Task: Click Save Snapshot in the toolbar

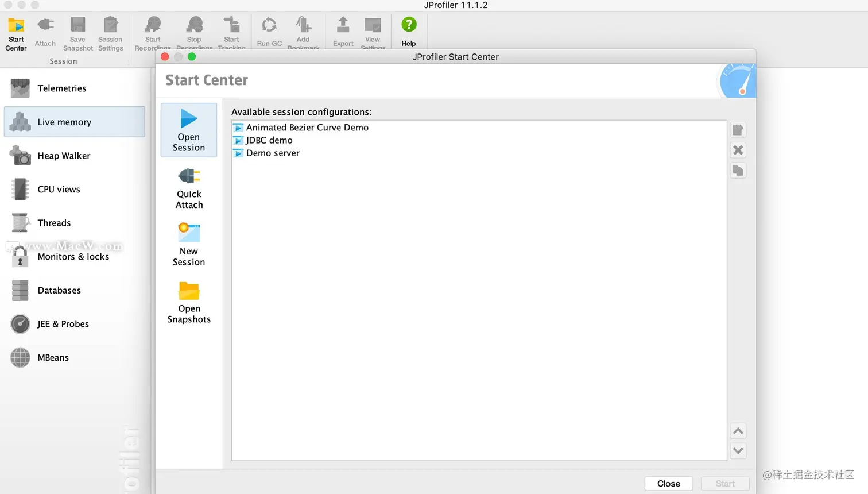Action: (x=77, y=34)
